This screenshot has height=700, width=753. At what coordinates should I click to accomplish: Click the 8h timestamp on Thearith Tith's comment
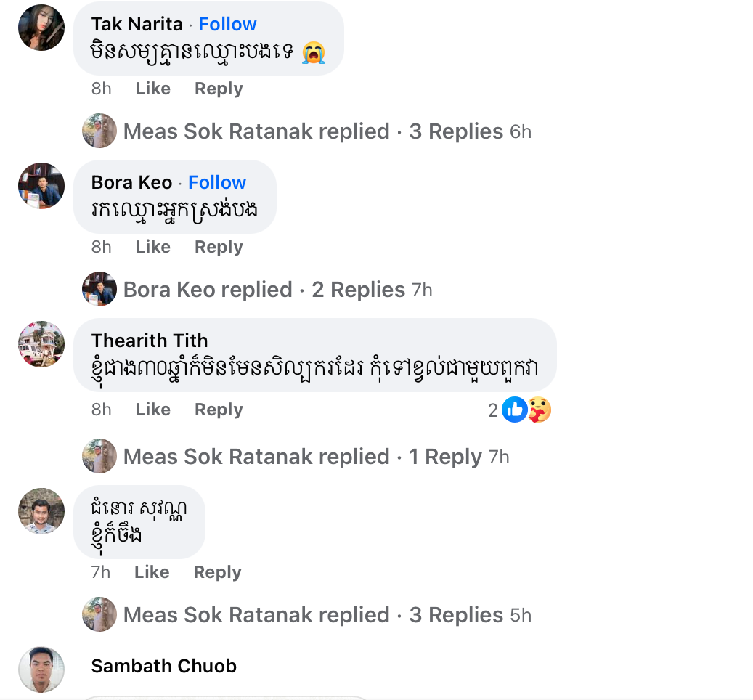(102, 410)
